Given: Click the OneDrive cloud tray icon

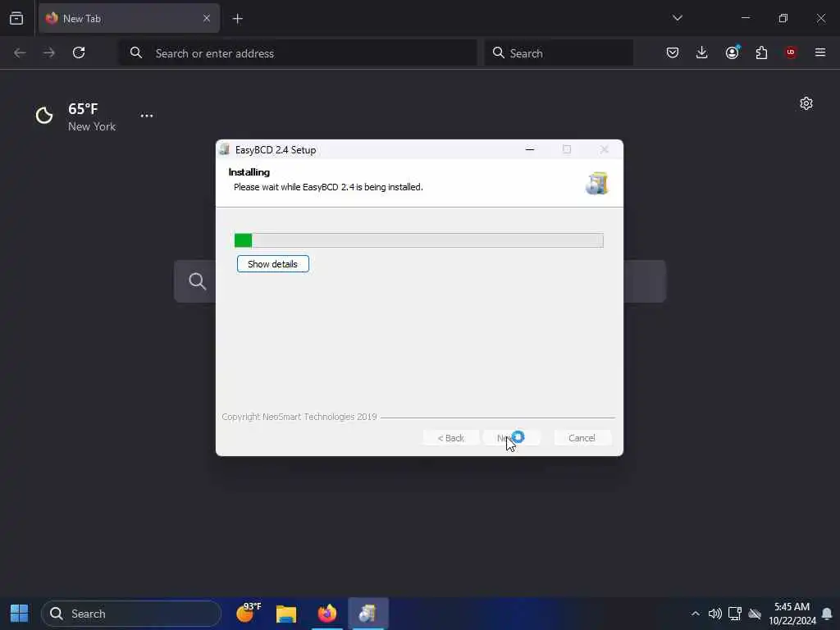Looking at the screenshot, I should (x=755, y=614).
